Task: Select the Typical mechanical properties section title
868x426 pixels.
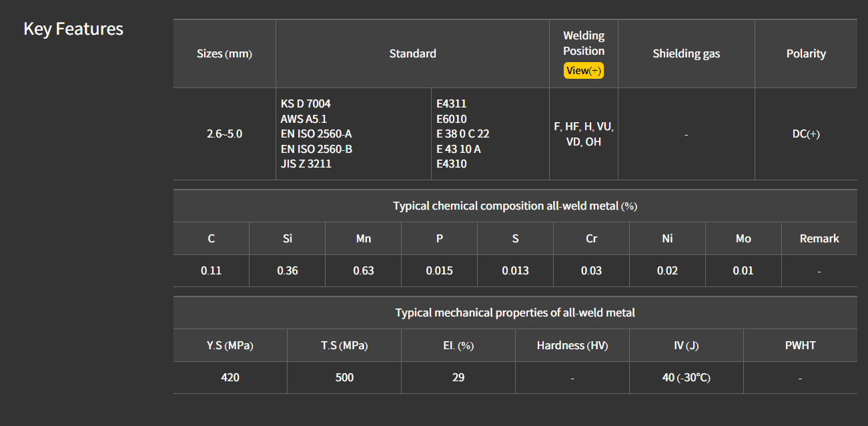Action: click(x=514, y=313)
